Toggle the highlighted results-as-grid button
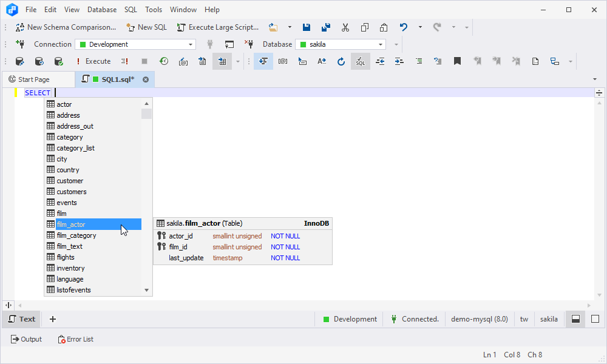The width and height of the screenshot is (607, 364). click(222, 61)
